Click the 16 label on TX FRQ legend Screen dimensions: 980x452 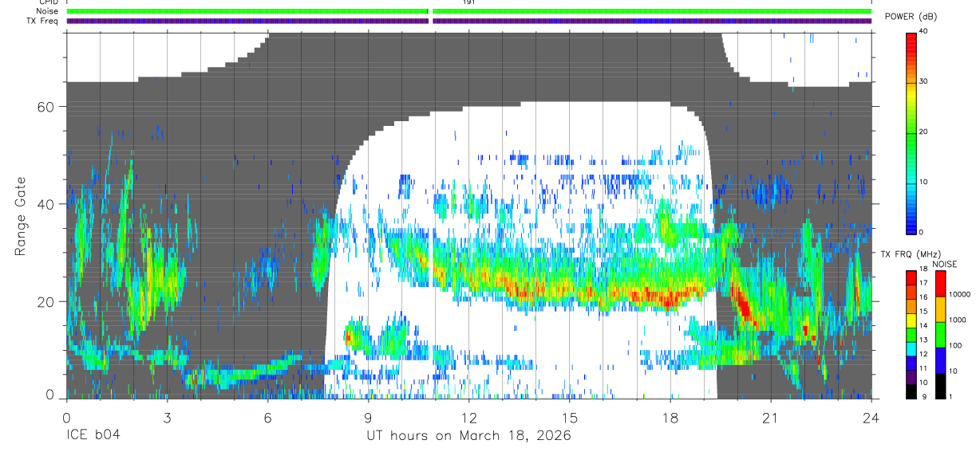(923, 297)
